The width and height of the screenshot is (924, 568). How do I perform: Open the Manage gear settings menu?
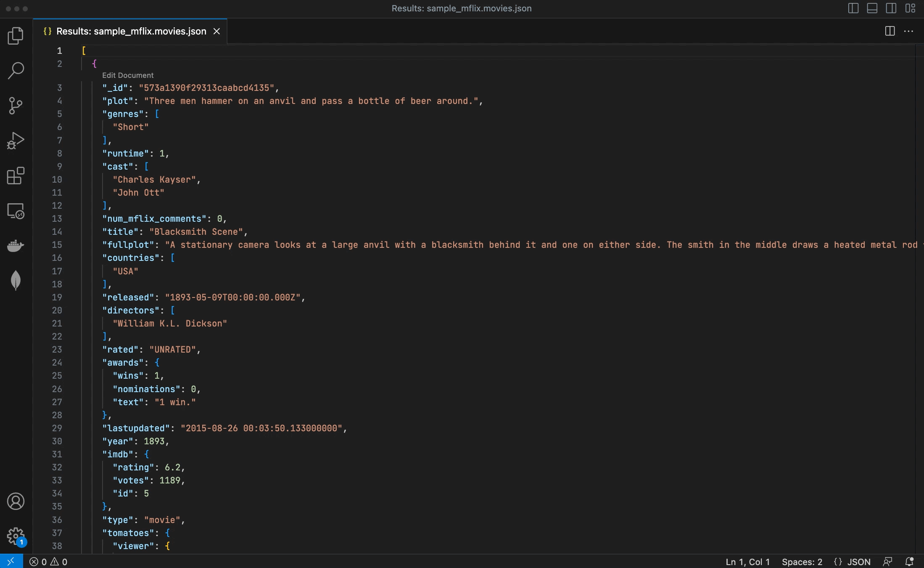16,536
